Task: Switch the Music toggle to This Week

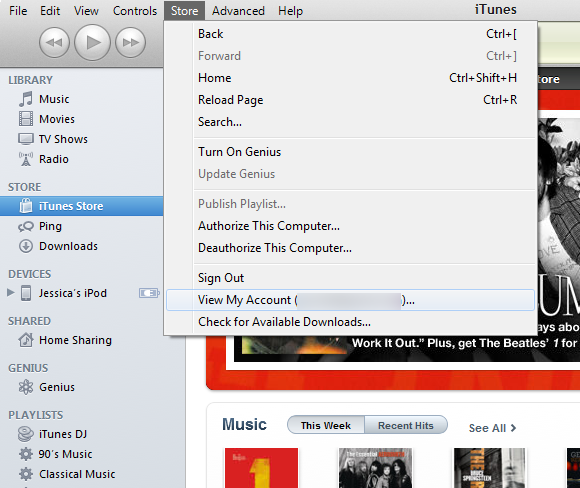Action: pyautogui.click(x=326, y=425)
